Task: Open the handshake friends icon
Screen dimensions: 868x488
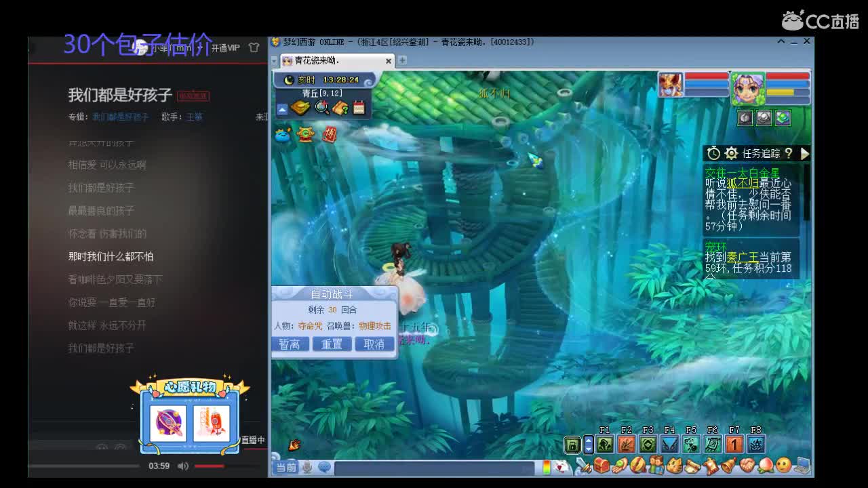Action: [x=747, y=466]
